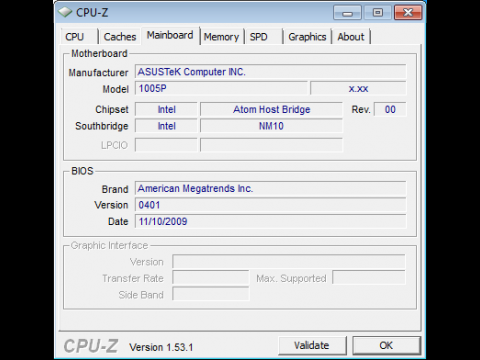Image resolution: width=480 pixels, height=360 pixels.
Task: Click the Max. Supported field
Action: [x=369, y=278]
